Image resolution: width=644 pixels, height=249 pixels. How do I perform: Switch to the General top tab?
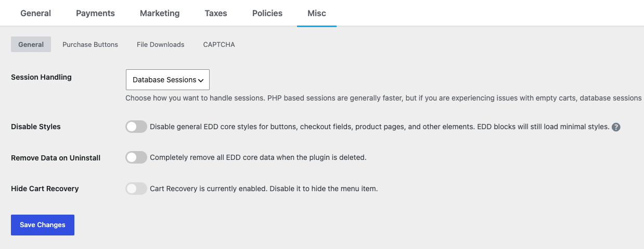coord(36,13)
